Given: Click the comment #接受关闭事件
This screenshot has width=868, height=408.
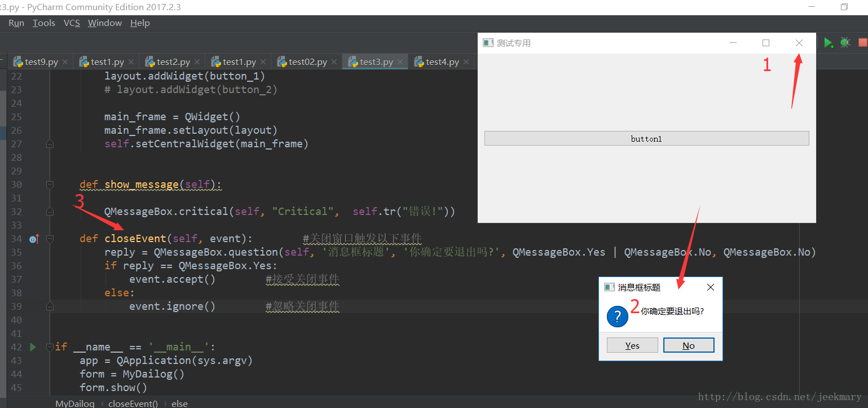Looking at the screenshot, I should tap(302, 279).
